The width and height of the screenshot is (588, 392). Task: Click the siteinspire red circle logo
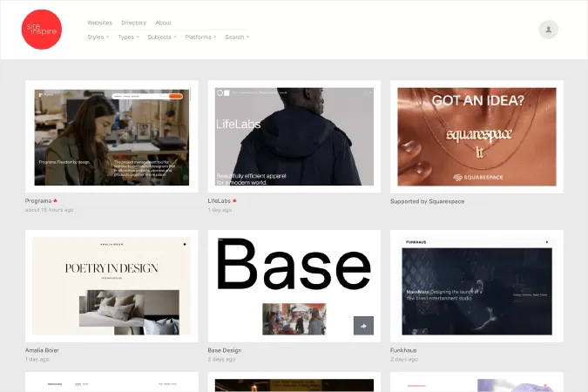pyautogui.click(x=42, y=30)
